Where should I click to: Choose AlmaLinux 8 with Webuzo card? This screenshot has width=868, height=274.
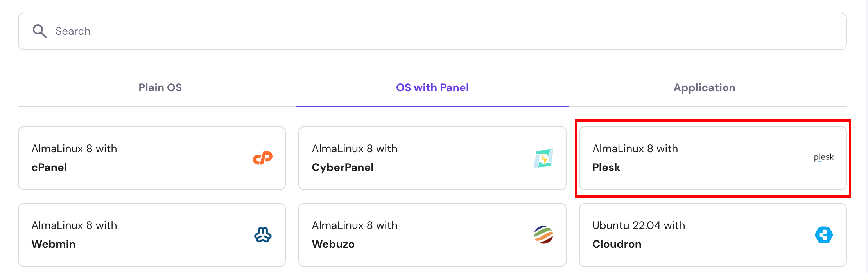(x=432, y=235)
